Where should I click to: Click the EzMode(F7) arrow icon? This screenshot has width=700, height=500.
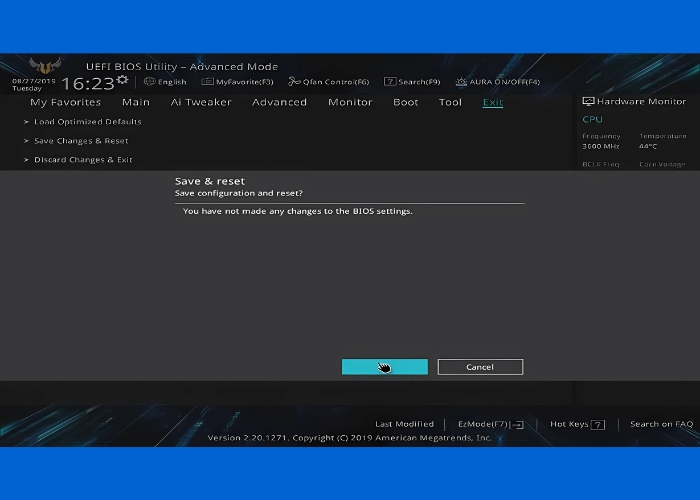coord(517,424)
